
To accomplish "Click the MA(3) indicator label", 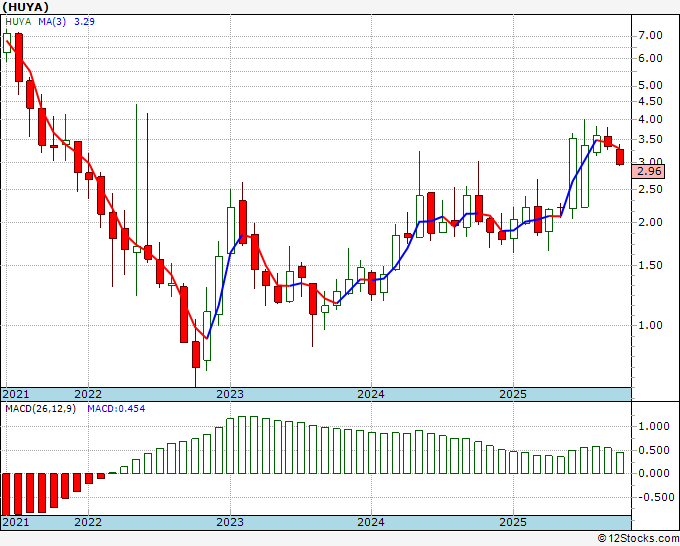I will (52, 22).
